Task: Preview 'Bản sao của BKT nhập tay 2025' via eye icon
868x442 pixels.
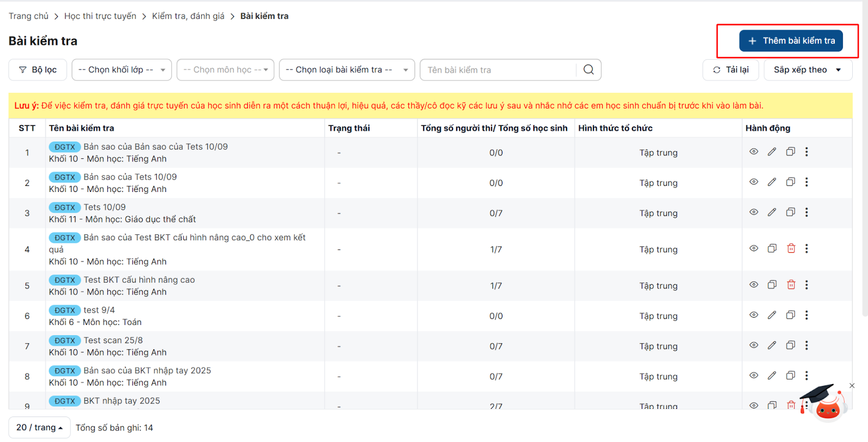Action: coord(754,376)
